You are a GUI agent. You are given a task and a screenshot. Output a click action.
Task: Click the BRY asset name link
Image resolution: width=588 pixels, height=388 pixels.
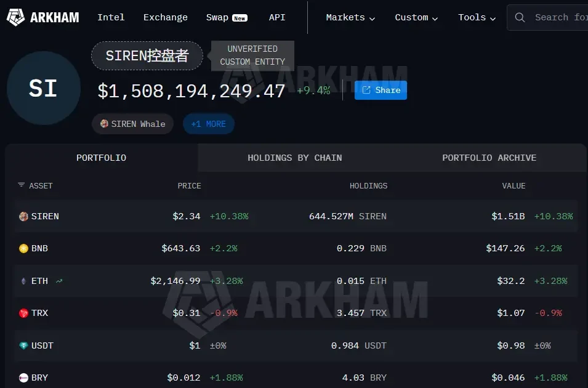(x=39, y=378)
